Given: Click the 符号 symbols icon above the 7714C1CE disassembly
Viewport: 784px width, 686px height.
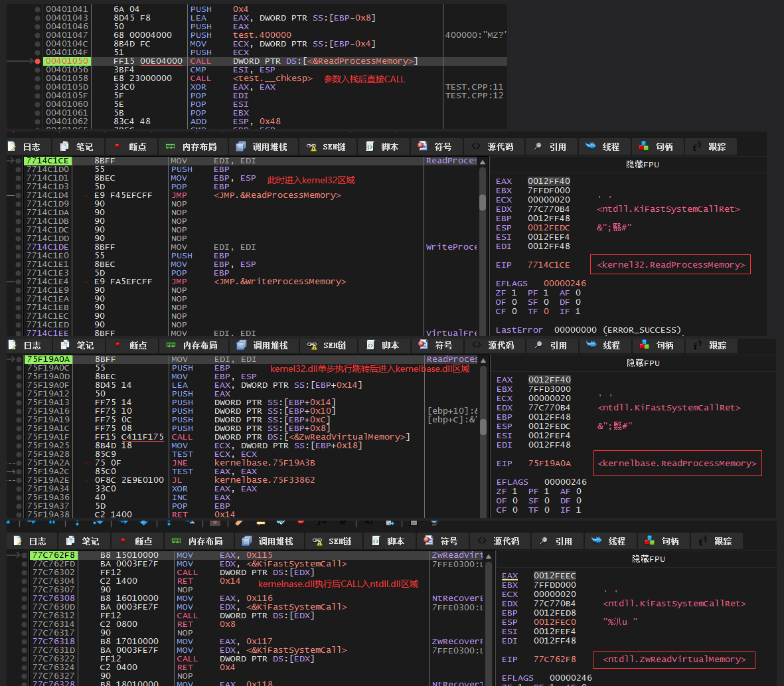Looking at the screenshot, I should click(x=422, y=146).
